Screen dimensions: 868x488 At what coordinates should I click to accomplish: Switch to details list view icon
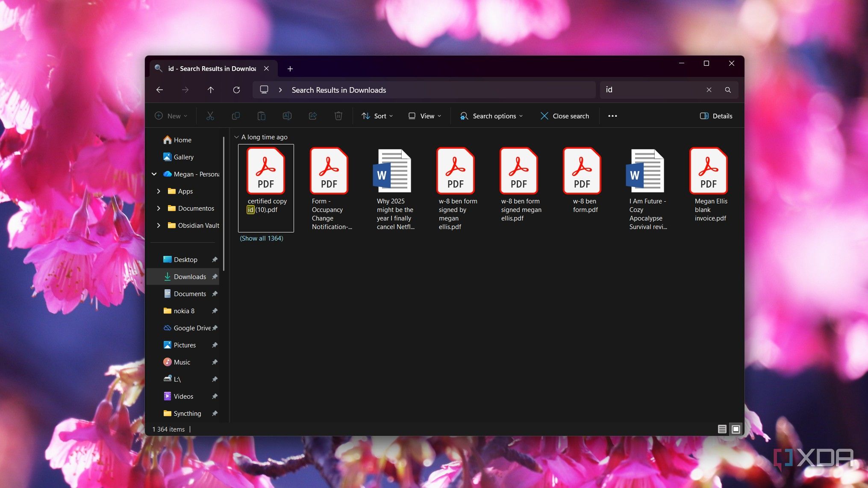point(722,429)
